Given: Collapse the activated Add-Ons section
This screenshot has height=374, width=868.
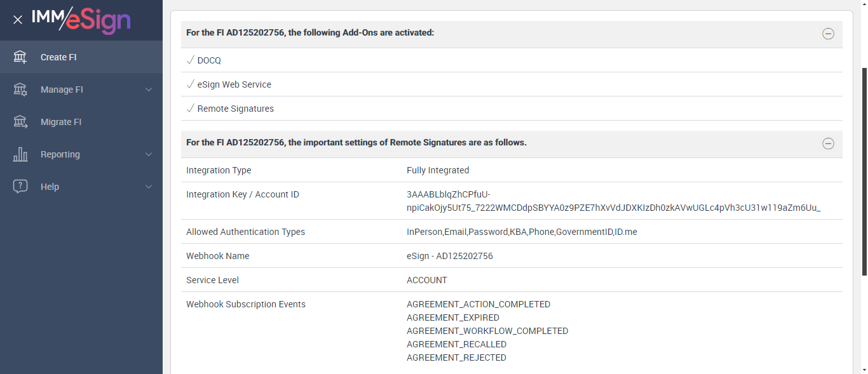Looking at the screenshot, I should (828, 34).
